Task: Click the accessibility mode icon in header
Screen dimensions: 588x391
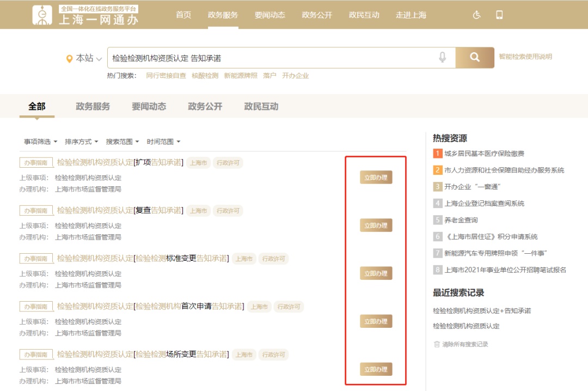Action: click(477, 15)
